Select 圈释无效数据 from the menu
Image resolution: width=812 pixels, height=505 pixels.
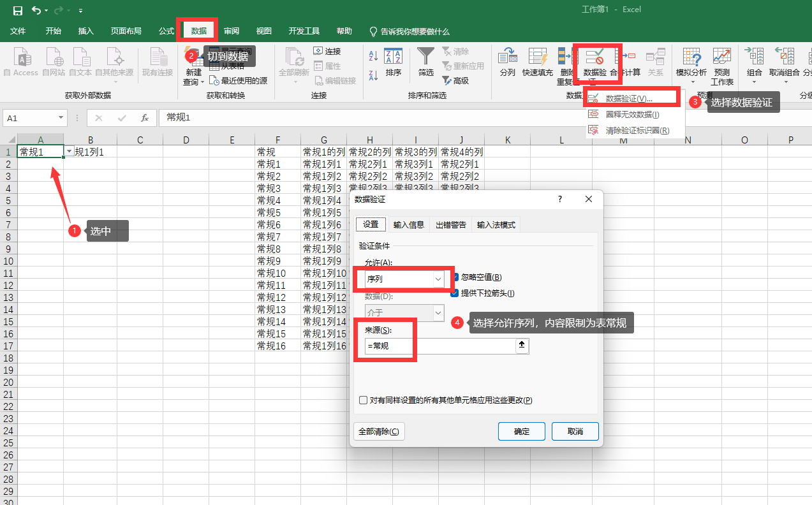coord(631,115)
